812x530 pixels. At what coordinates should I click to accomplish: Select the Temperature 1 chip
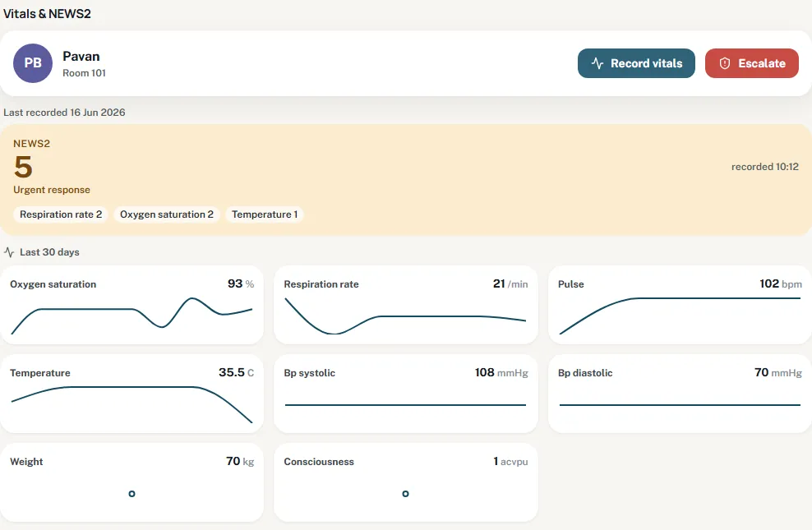[265, 214]
